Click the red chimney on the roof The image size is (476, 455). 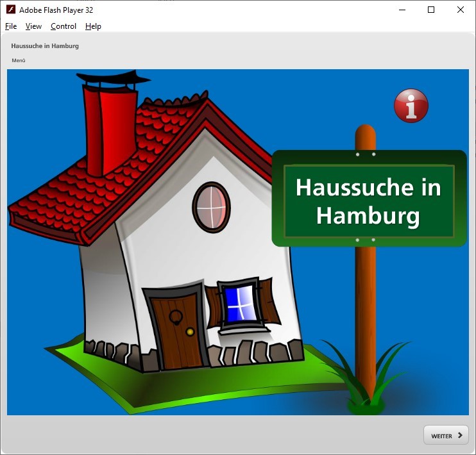[109, 128]
